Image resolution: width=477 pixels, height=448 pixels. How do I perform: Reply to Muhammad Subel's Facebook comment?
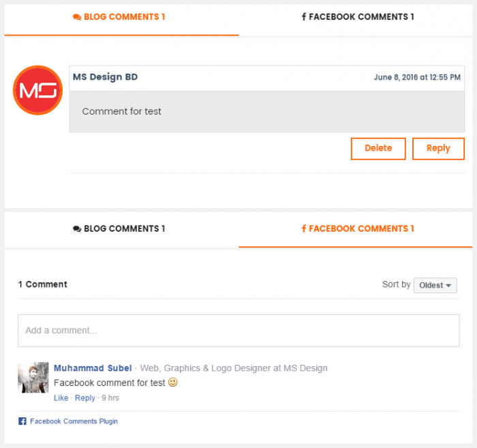(85, 398)
